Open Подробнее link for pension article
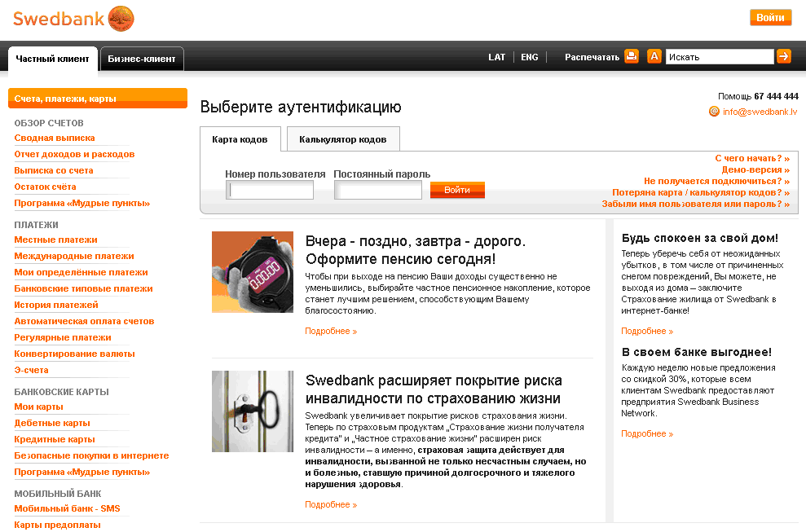806x532 pixels. coord(331,331)
